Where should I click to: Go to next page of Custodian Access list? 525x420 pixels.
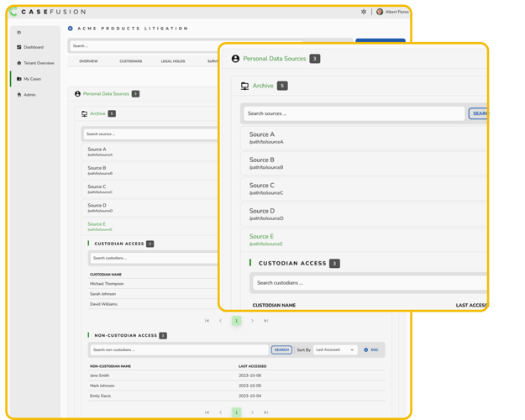tap(253, 321)
